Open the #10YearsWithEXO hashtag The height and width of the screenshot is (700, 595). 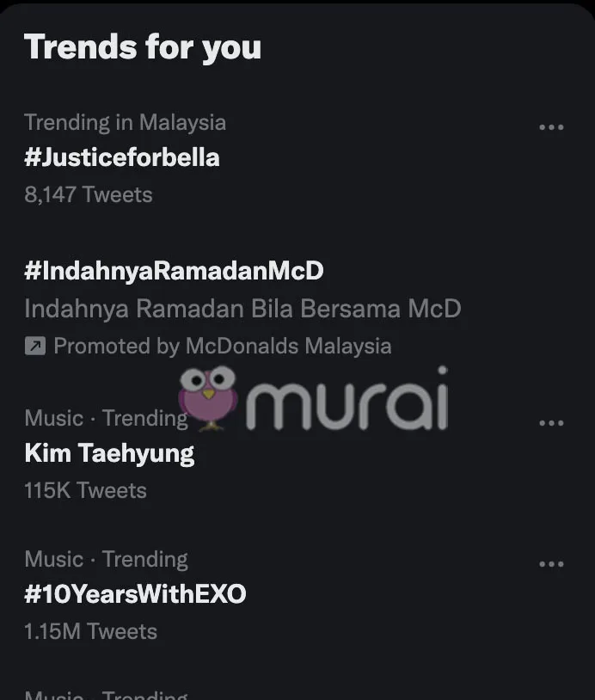click(x=135, y=594)
